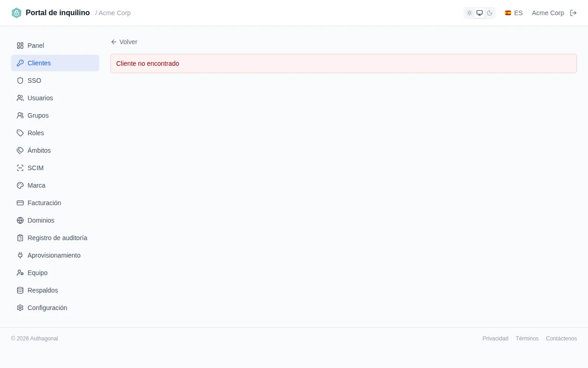Open Ámbitos in the sidebar
This screenshot has width=588, height=368.
[x=55, y=150]
